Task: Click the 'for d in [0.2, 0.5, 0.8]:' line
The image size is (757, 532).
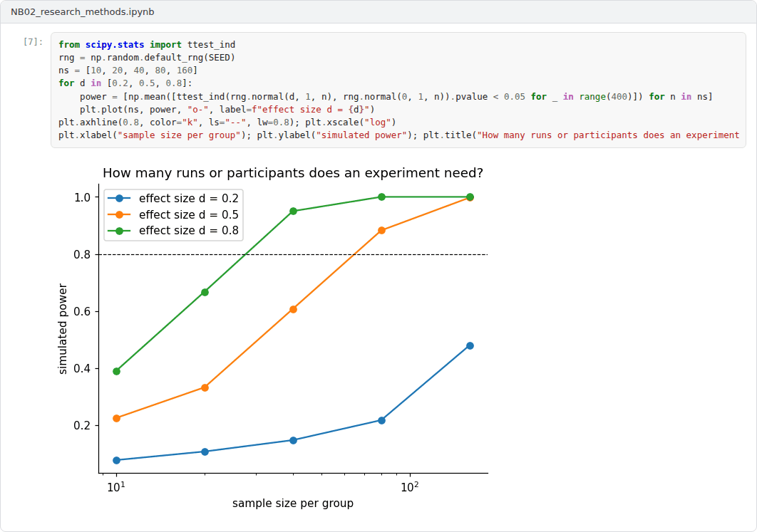Action: click(x=125, y=83)
